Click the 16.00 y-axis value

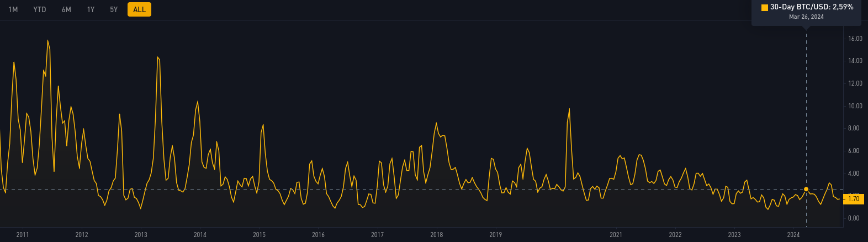855,39
